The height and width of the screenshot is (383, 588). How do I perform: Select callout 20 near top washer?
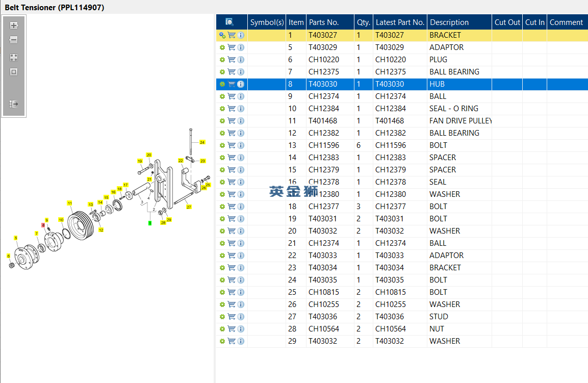pyautogui.click(x=149, y=155)
